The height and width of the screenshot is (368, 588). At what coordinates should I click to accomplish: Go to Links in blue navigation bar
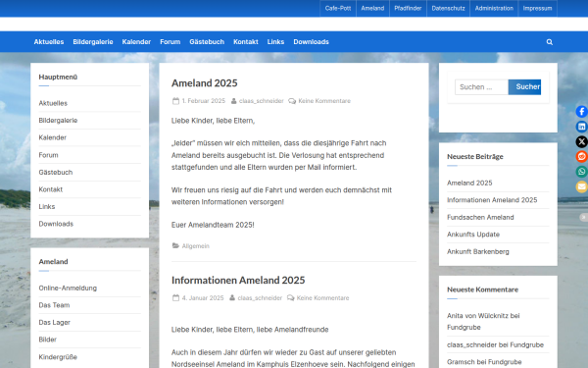(x=275, y=41)
